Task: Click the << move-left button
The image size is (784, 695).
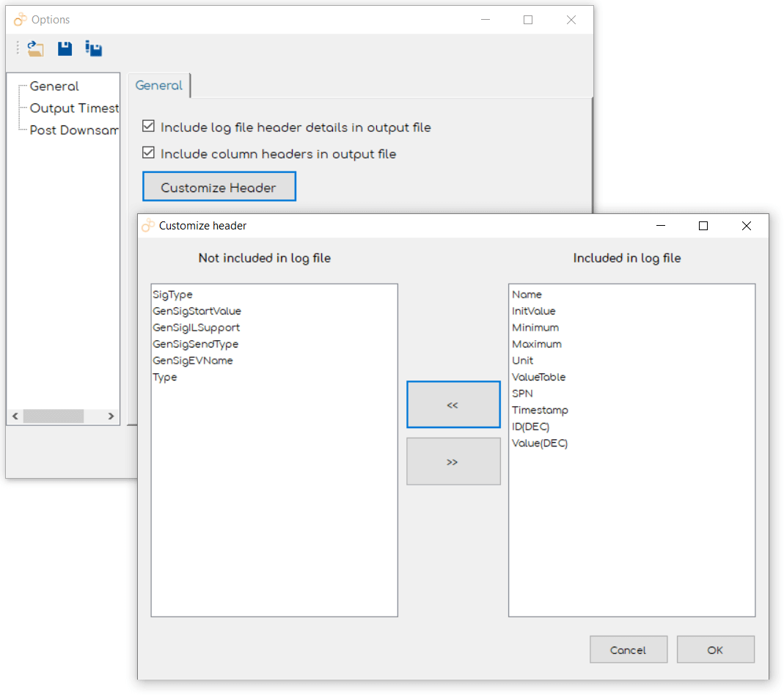Action: click(x=453, y=405)
